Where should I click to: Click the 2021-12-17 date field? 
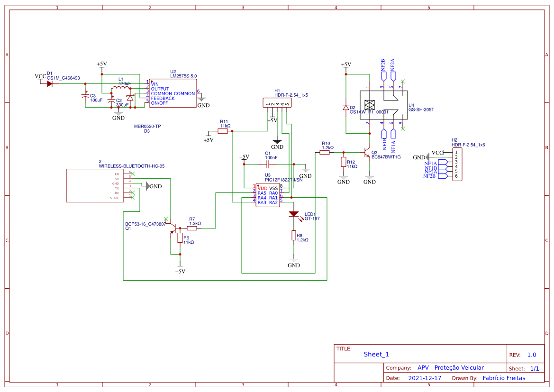click(426, 378)
